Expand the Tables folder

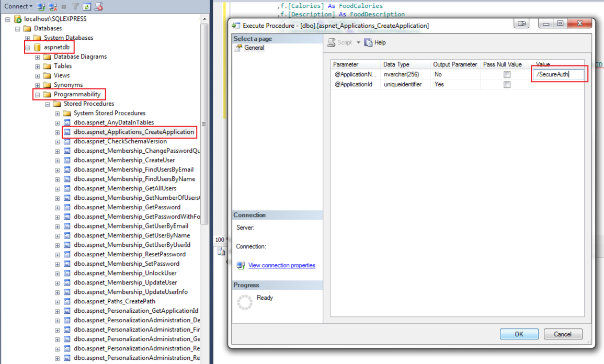(x=38, y=66)
